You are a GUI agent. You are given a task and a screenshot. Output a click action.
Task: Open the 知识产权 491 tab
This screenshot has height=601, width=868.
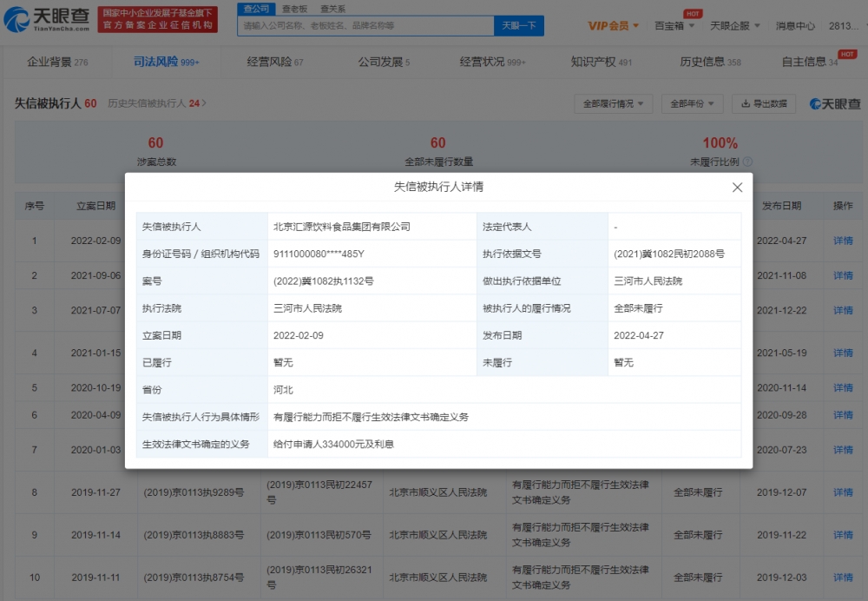pyautogui.click(x=602, y=62)
